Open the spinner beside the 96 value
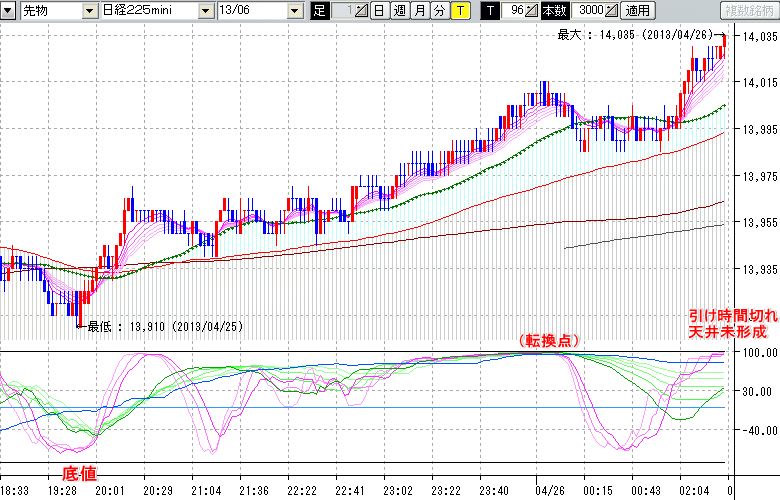Viewport: 780px width, 500px height. [532, 11]
